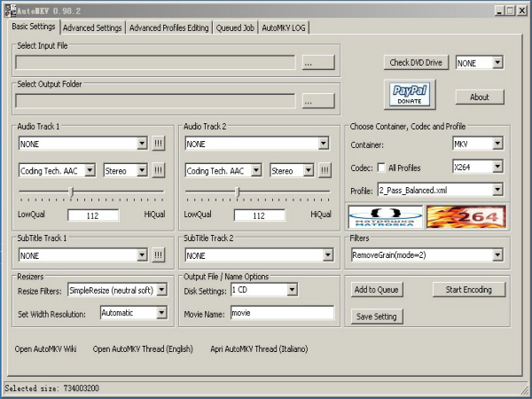Open Apri AutoMKV Thread (Italiano) link
The image size is (532, 399).
coord(259,349)
